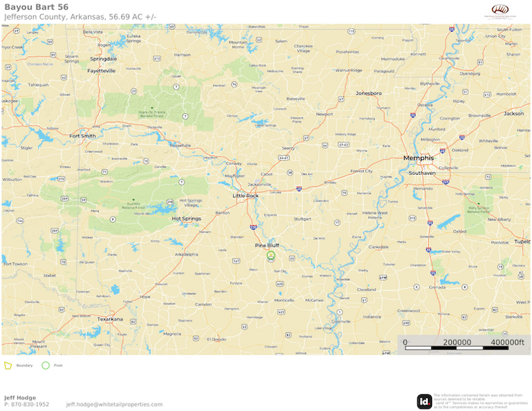
Task: Click the green Pivot legend circle
Action: tap(45, 366)
